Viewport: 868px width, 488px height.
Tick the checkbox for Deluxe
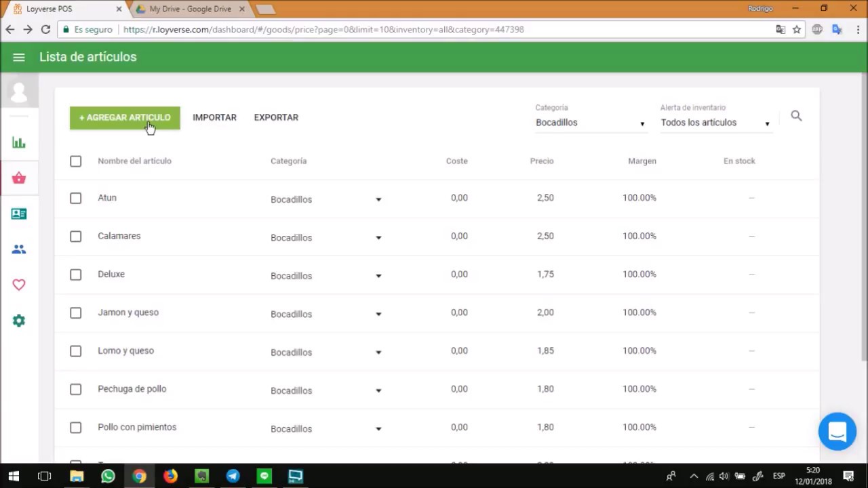(75, 274)
